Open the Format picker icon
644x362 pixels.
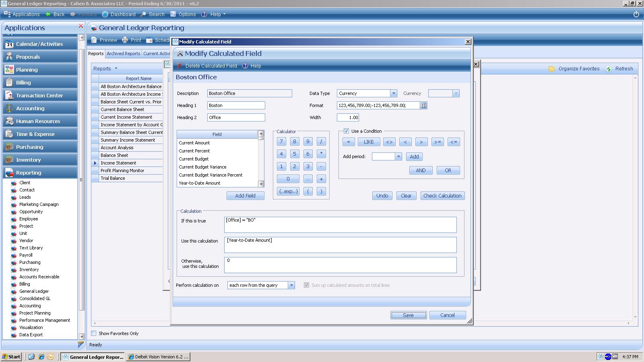423,105
